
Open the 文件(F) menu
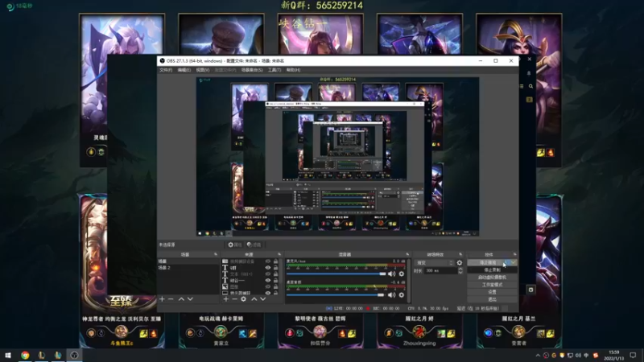pyautogui.click(x=166, y=70)
